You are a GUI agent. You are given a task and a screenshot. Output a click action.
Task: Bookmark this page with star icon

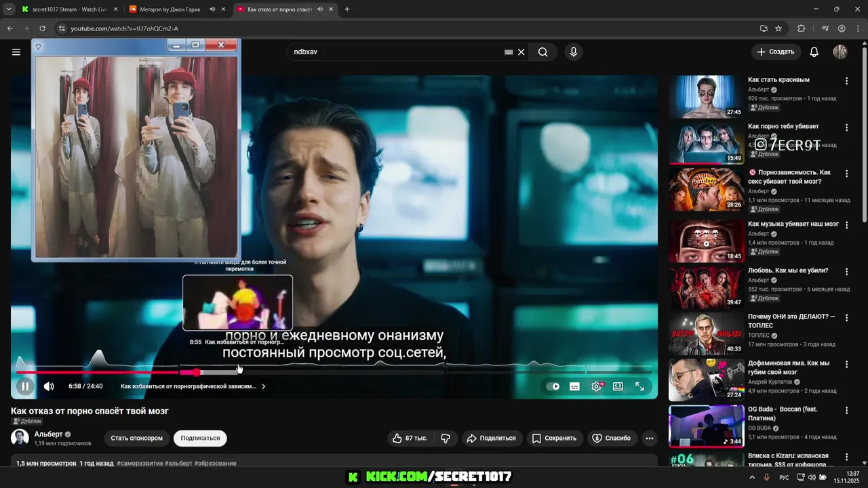[778, 28]
